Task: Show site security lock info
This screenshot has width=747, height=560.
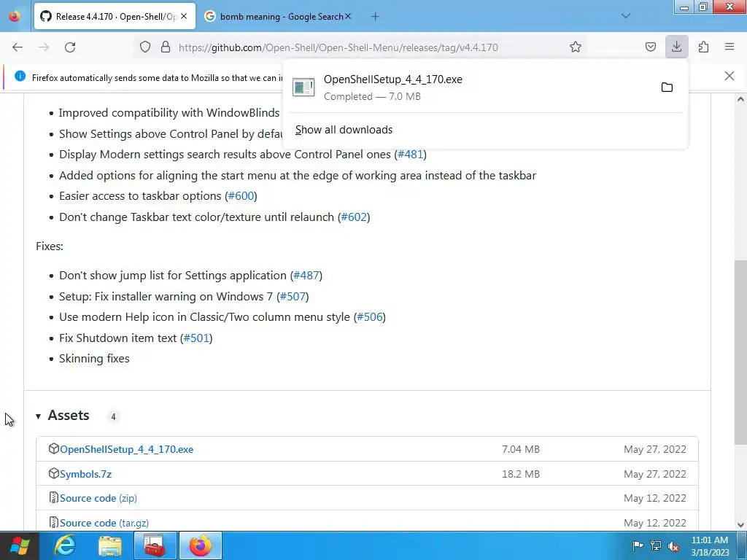Action: [166, 47]
